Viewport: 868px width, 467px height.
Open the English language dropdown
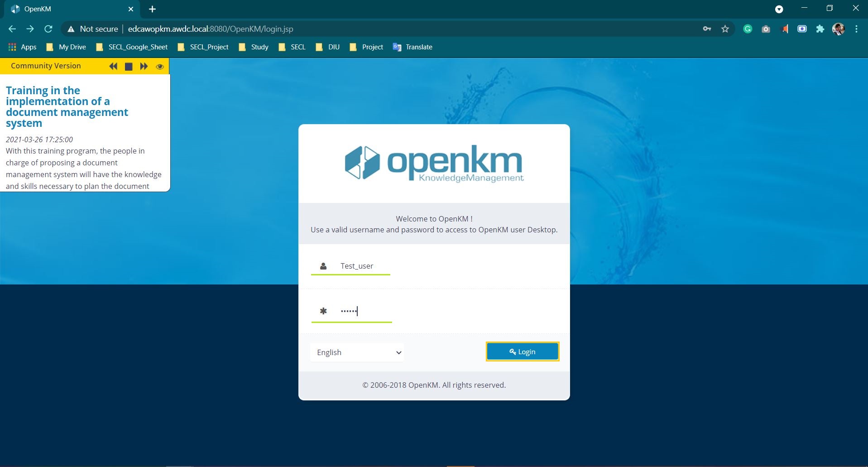pos(357,352)
